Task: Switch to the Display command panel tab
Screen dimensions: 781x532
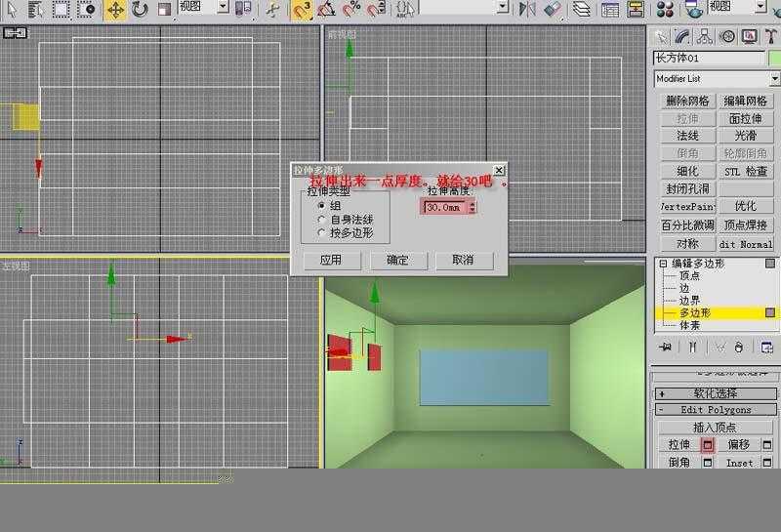Action: pyautogui.click(x=749, y=37)
